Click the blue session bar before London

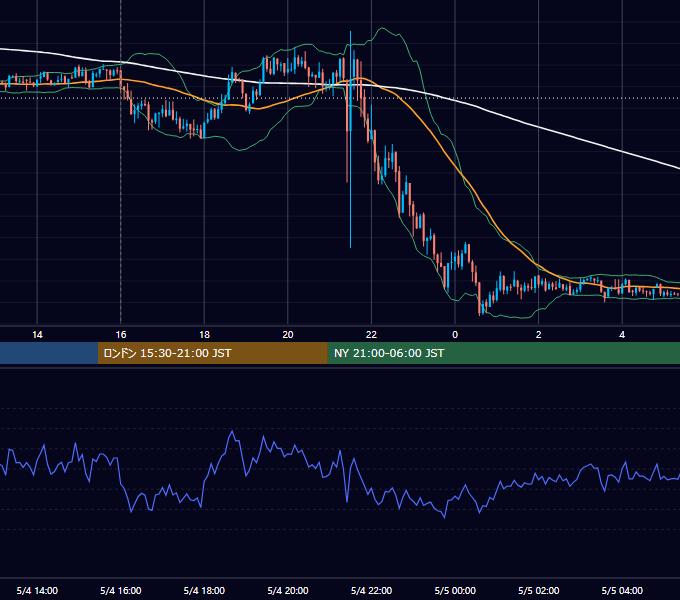(x=49, y=353)
